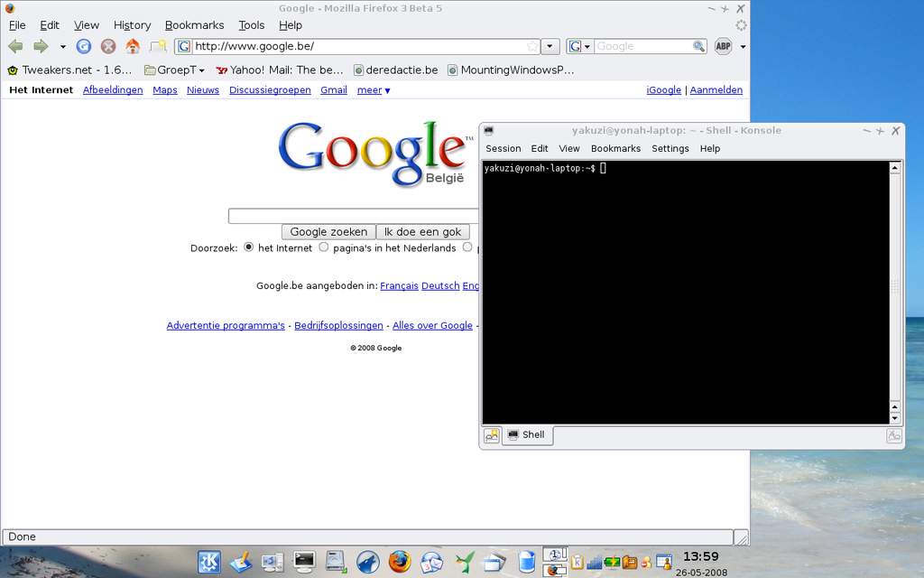Select the 'het Internet' radio button
Viewport: 924px width, 578px height.
tap(249, 247)
